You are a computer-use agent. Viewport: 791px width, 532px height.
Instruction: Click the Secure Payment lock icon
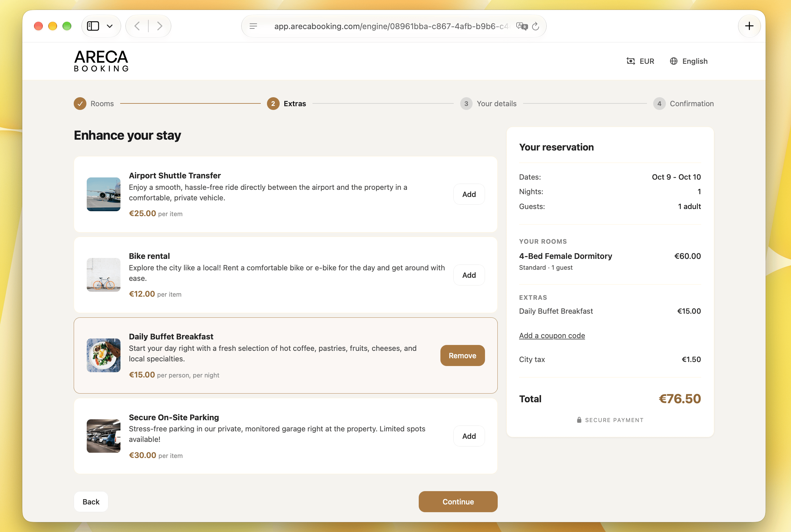[579, 420]
